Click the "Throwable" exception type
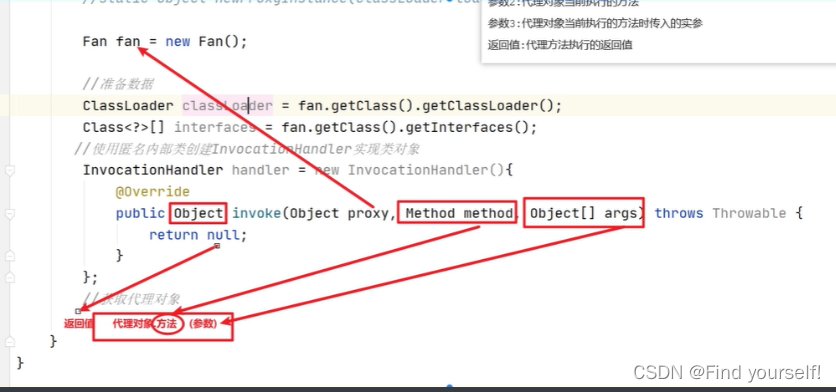Viewport: 836px width, 392px height. tap(749, 214)
